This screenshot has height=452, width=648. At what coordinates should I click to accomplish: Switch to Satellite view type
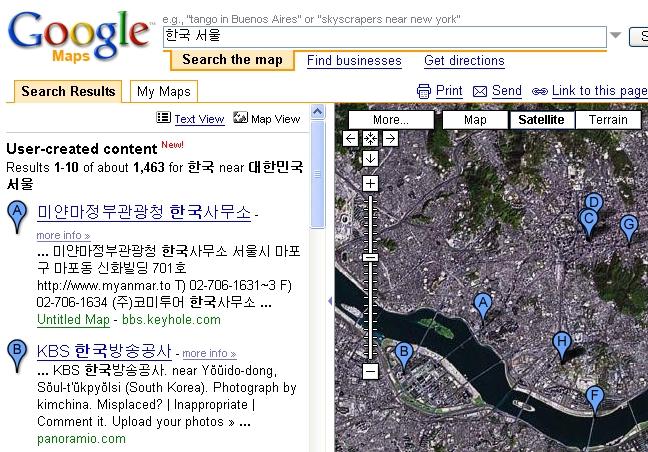pyautogui.click(x=541, y=120)
